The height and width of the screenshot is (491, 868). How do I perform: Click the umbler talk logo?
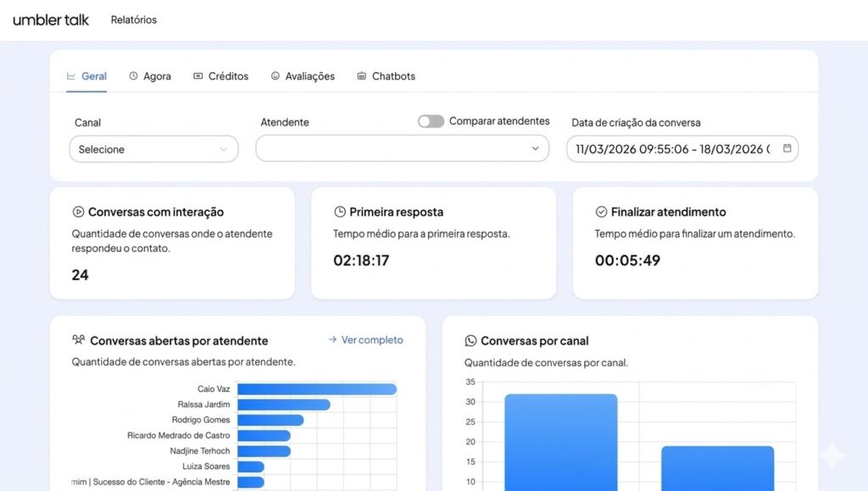click(51, 20)
